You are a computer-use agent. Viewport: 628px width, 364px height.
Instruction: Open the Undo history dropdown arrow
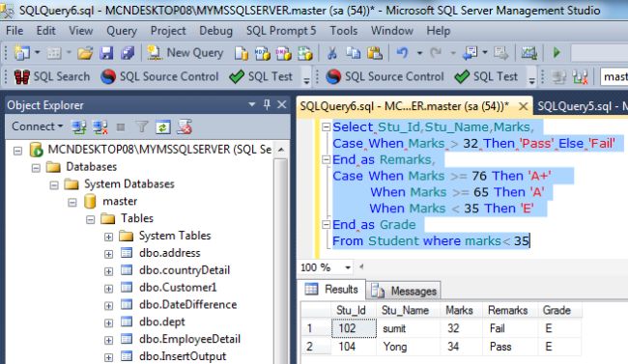tap(419, 52)
